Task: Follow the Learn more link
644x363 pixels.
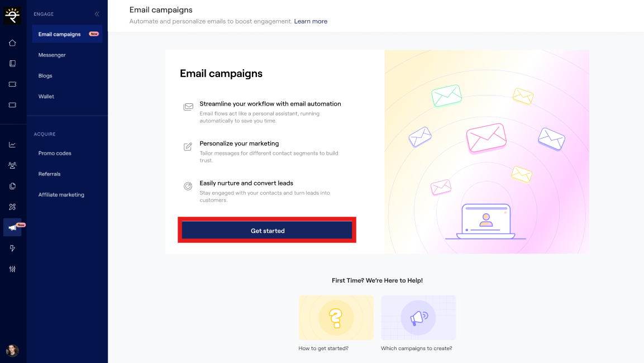Action: point(311,21)
